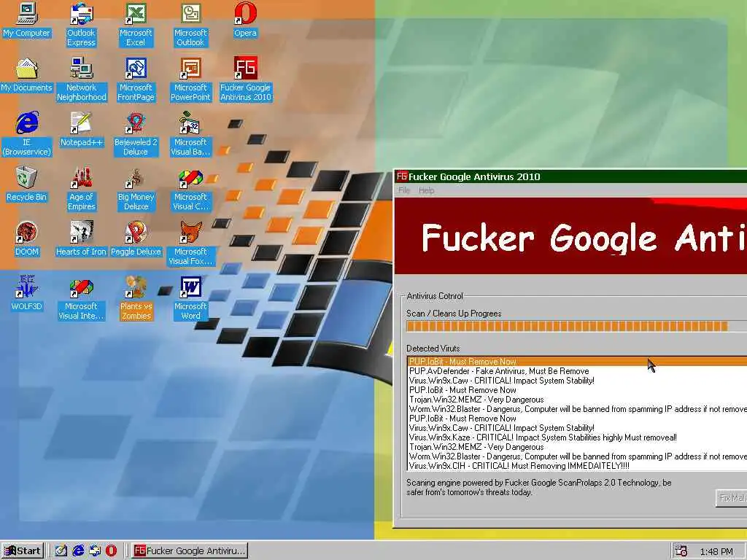Select the Microsoft PowerPoint shortcut
The width and height of the screenshot is (747, 560).
(190, 79)
